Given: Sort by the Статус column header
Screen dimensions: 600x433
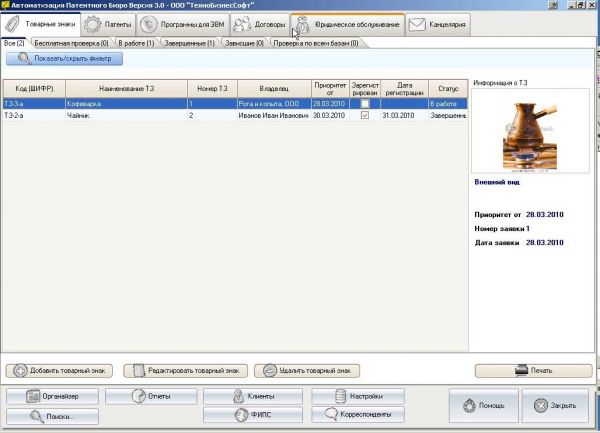Looking at the screenshot, I should [x=448, y=89].
